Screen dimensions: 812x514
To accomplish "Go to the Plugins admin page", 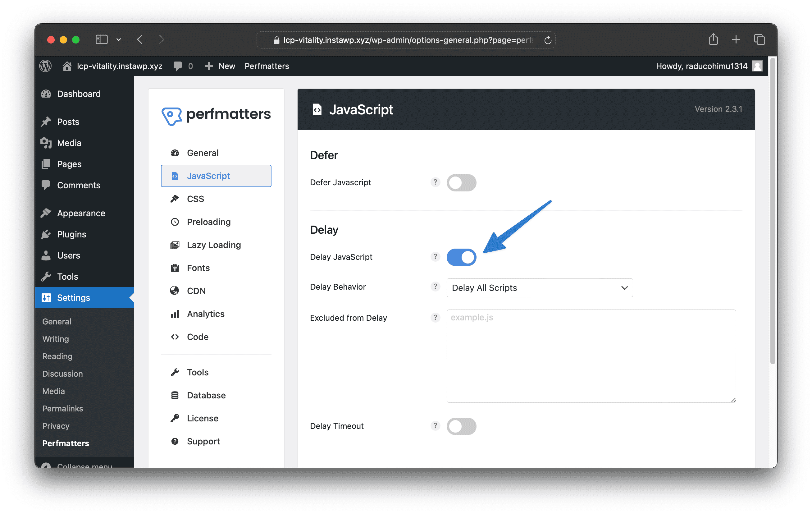I will pos(71,234).
